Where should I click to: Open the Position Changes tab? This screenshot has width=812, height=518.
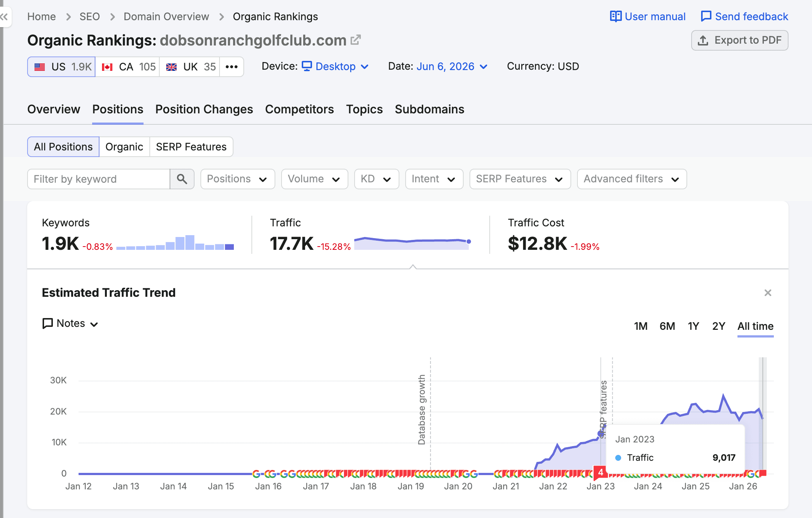[204, 109]
